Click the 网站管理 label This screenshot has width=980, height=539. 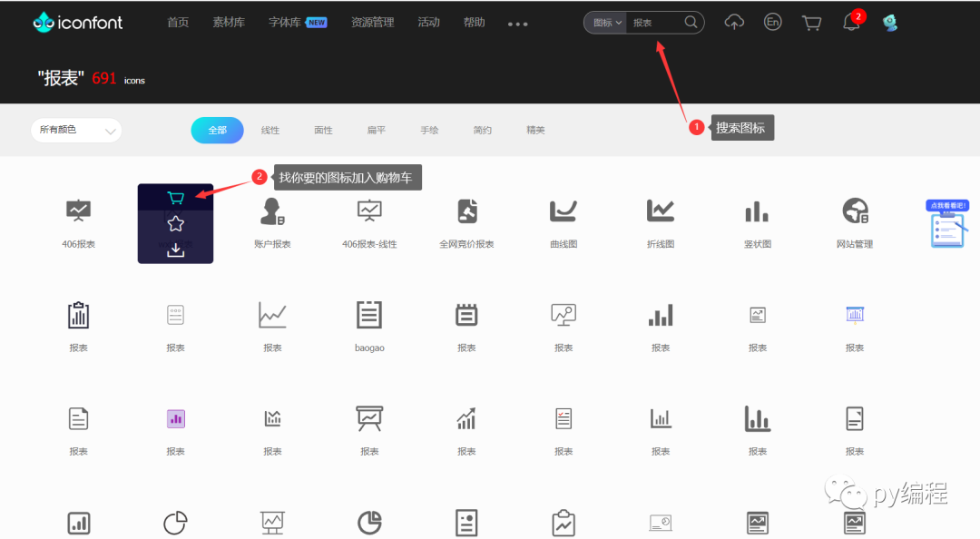pyautogui.click(x=855, y=244)
